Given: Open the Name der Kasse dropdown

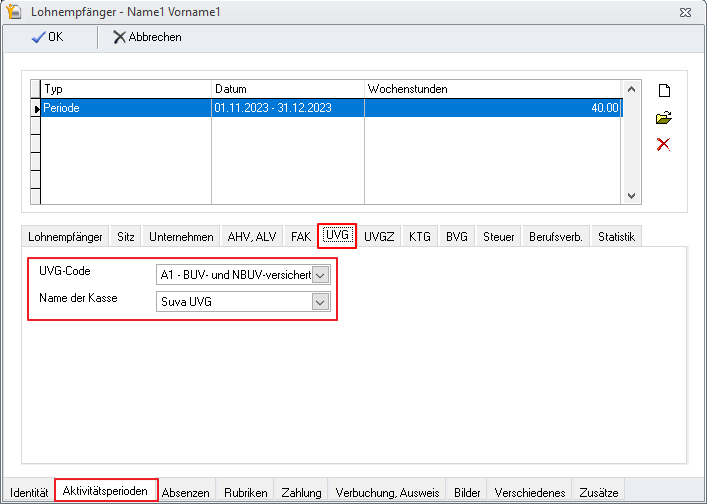Looking at the screenshot, I should pyautogui.click(x=320, y=301).
